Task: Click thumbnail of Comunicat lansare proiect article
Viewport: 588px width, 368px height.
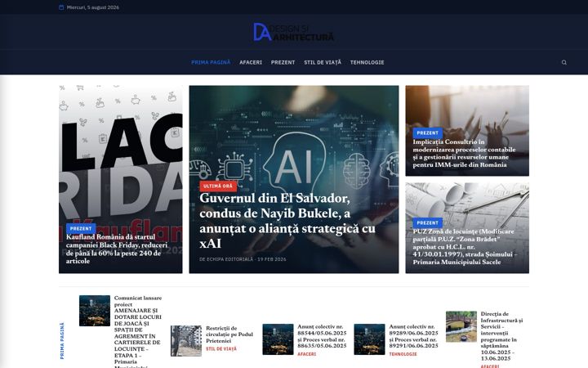Action: pyautogui.click(x=95, y=311)
